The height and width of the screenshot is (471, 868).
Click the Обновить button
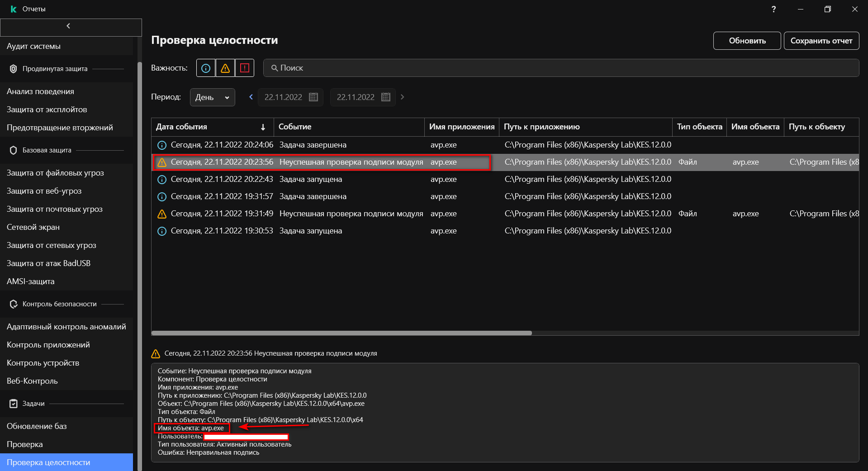pyautogui.click(x=747, y=41)
